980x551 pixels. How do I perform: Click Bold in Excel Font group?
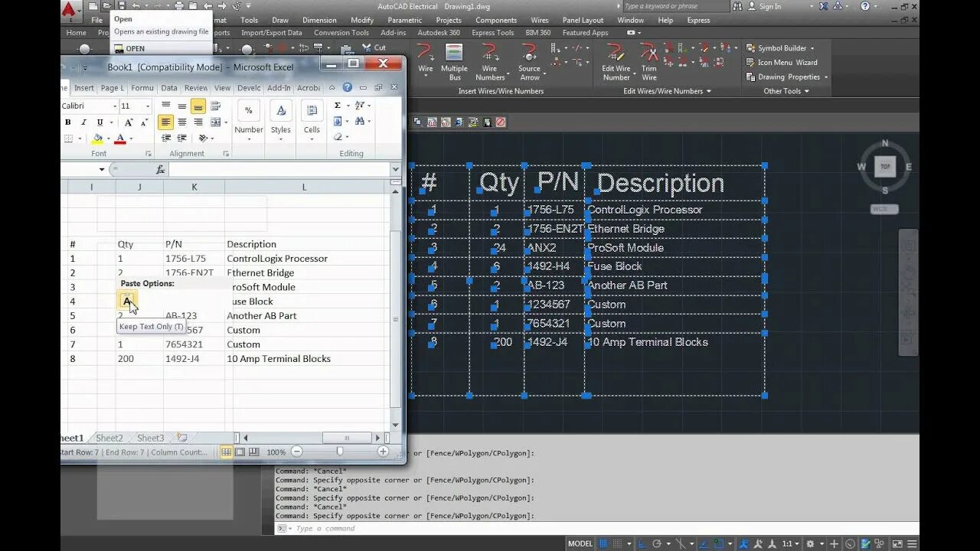[x=67, y=122]
